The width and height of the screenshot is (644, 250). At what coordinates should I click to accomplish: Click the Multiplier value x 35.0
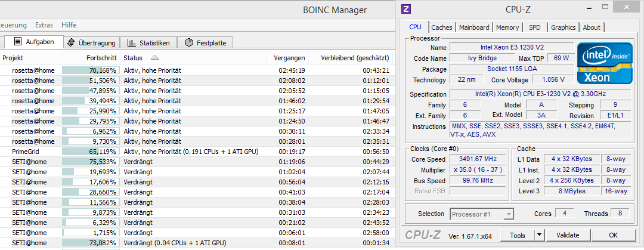[478, 170]
